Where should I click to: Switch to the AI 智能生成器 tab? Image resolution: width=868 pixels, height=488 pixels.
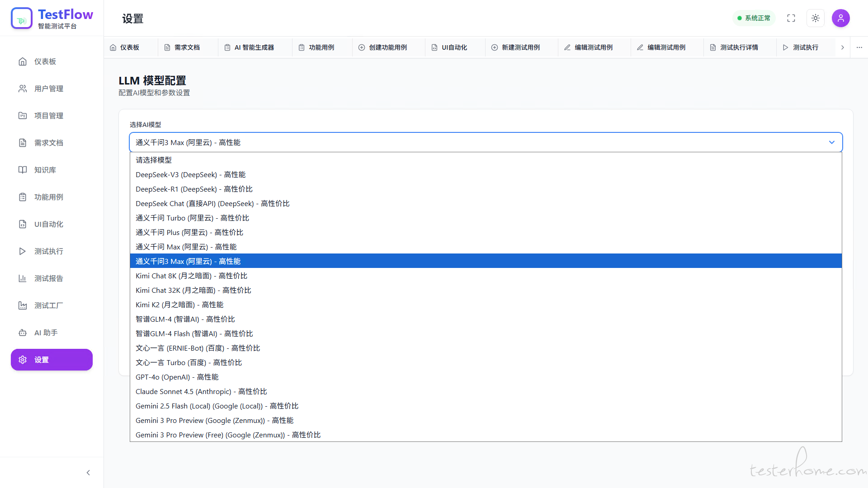point(254,47)
